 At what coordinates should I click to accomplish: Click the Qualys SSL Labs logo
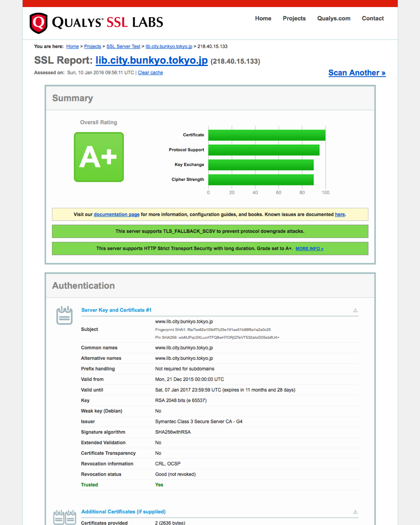click(96, 23)
